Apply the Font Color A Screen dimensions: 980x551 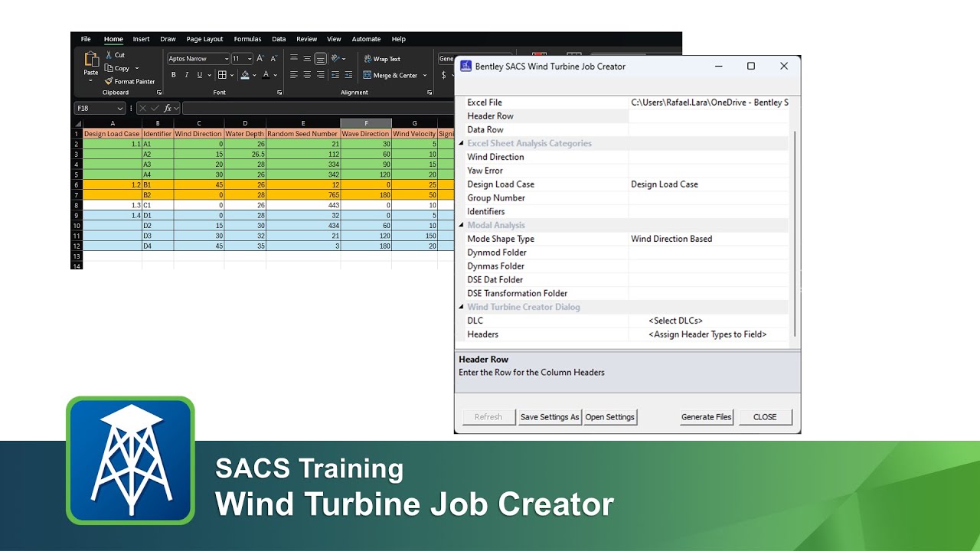(266, 75)
